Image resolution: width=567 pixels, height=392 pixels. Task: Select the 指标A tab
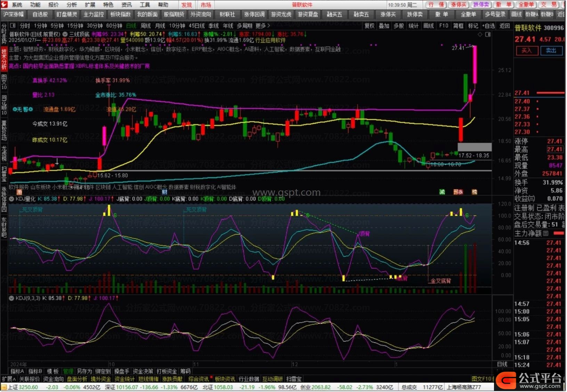(17, 371)
